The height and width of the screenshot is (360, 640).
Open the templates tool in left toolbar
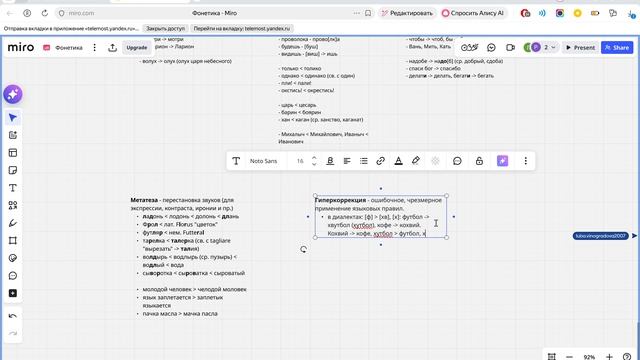tap(13, 153)
